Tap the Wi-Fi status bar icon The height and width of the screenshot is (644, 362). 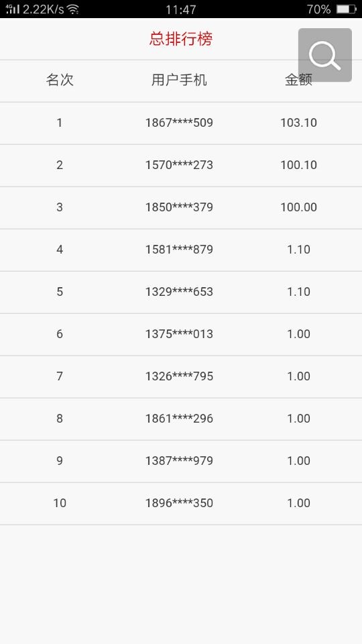[x=73, y=9]
